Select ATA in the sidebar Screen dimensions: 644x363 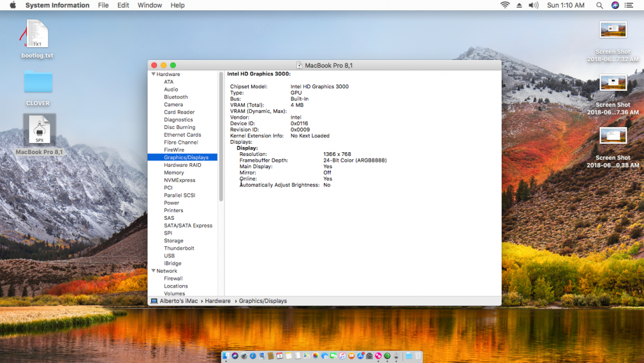(x=168, y=82)
